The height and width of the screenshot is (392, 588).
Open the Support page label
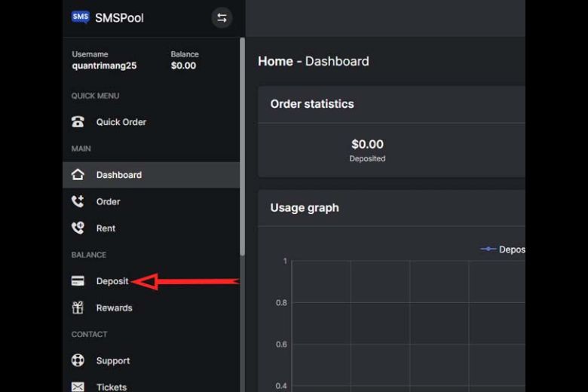(113, 360)
